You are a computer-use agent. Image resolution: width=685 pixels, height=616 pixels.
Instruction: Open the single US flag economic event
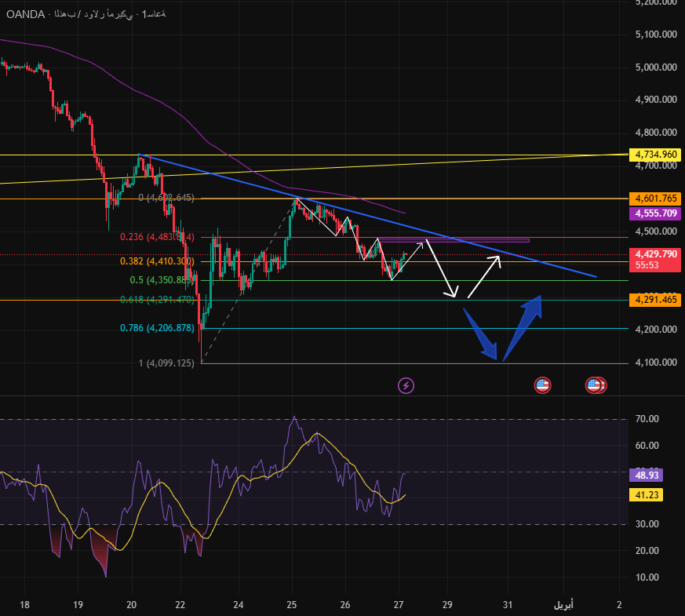point(542,385)
